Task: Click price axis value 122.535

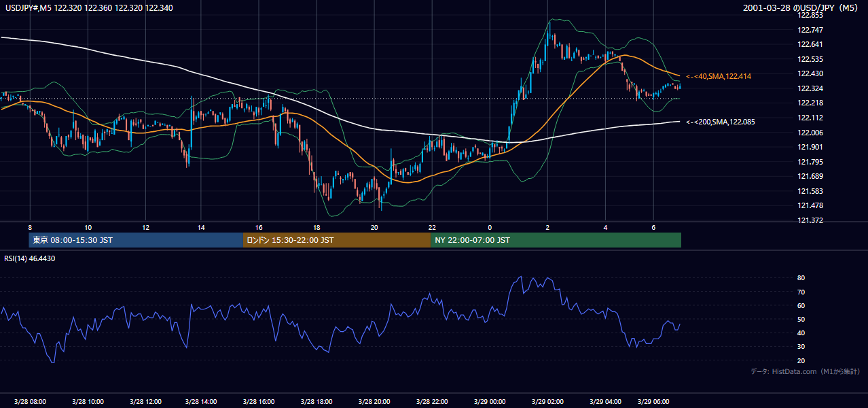Action: [810, 59]
